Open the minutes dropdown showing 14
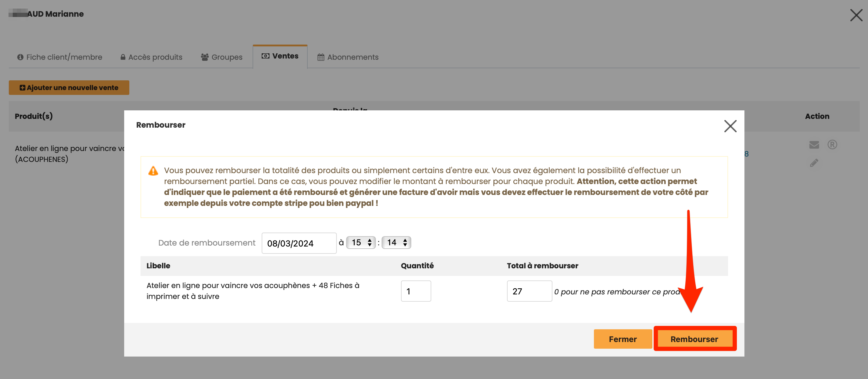 click(396, 243)
